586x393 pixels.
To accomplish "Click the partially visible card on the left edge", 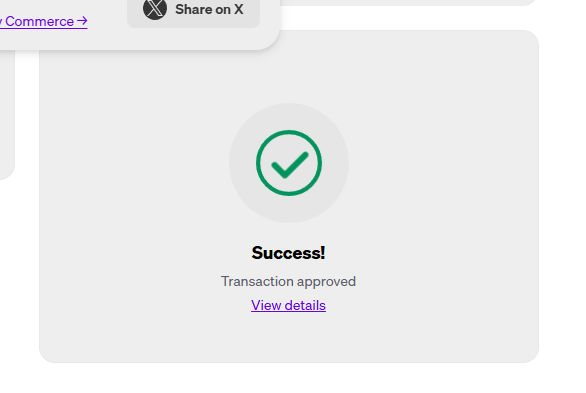I will (7, 112).
